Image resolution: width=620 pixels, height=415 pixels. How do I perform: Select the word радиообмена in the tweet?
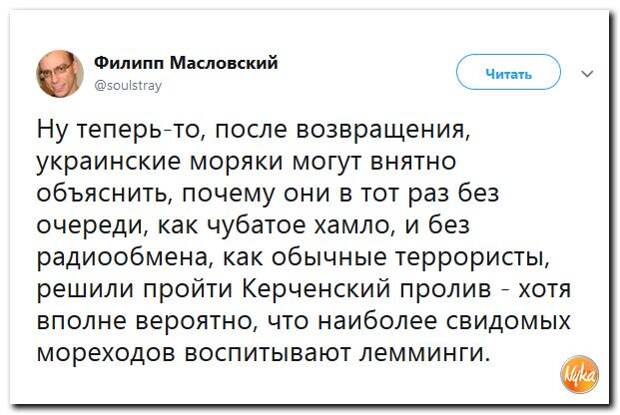pyautogui.click(x=122, y=257)
